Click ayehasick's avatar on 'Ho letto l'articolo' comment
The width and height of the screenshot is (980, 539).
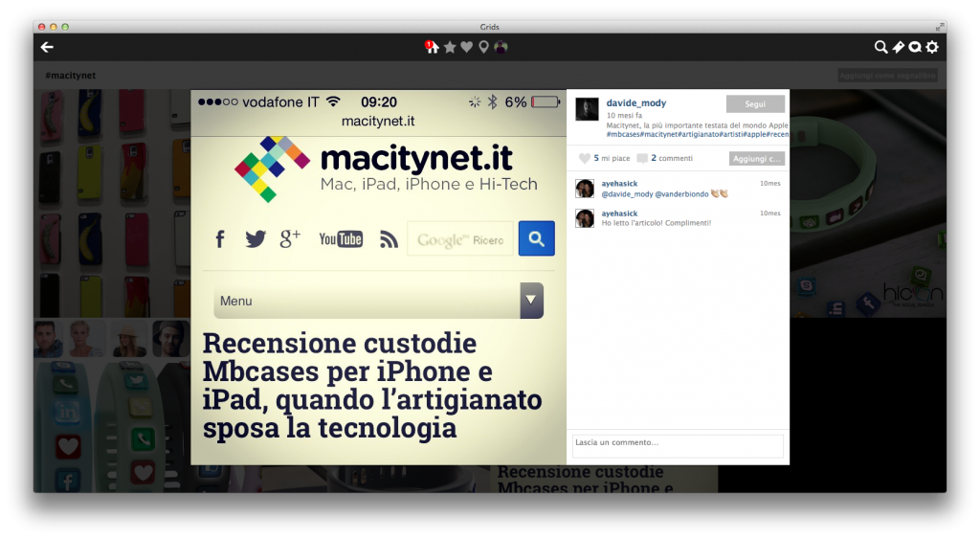point(585,218)
